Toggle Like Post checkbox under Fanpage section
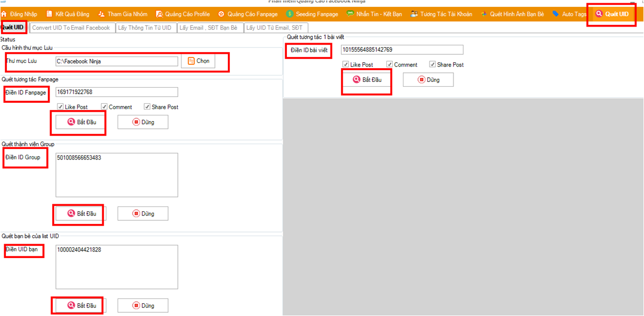This screenshot has width=644, height=316. pos(61,107)
